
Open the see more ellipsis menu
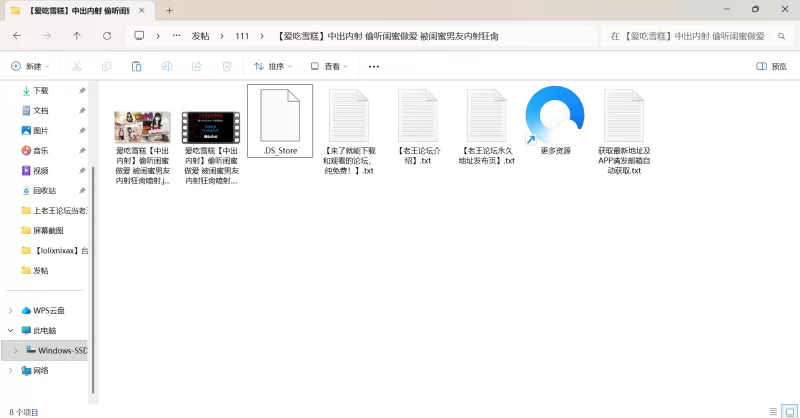click(x=374, y=66)
